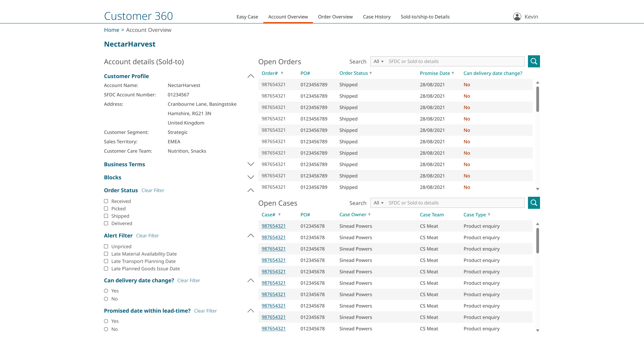Click the Home breadcrumb link
Viewport: 644px width, 362px height.
111,30
